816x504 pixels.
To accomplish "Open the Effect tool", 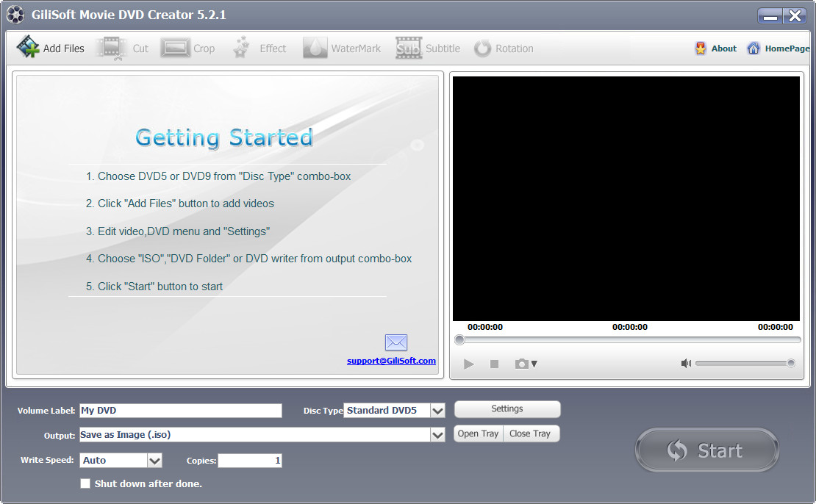I will click(x=260, y=48).
